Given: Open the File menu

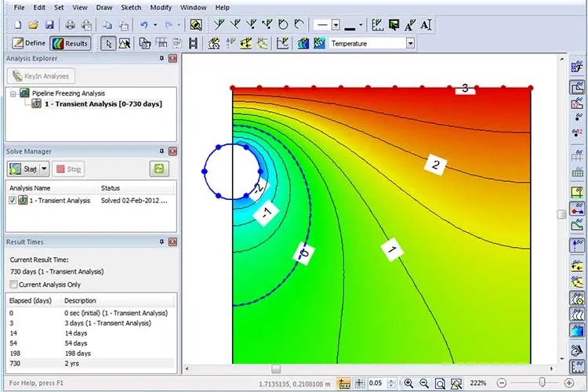Looking at the screenshot, I should click(19, 8).
